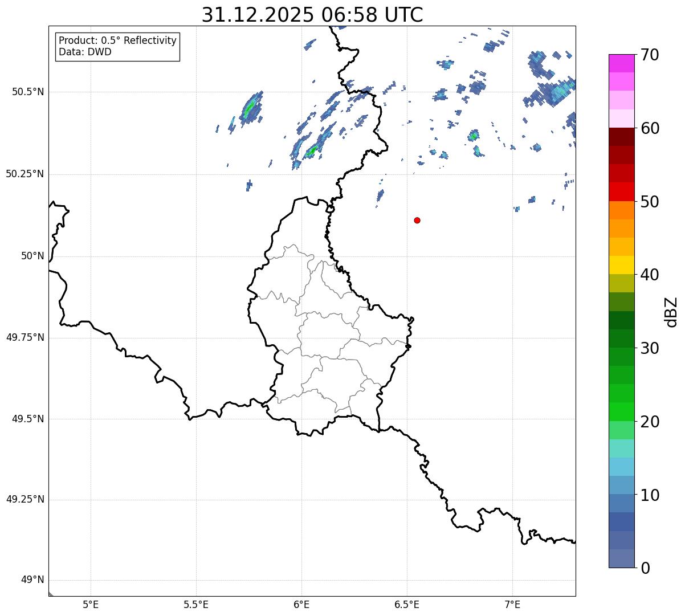
Task: Click the 5.5°E longitude label
Action: (196, 604)
